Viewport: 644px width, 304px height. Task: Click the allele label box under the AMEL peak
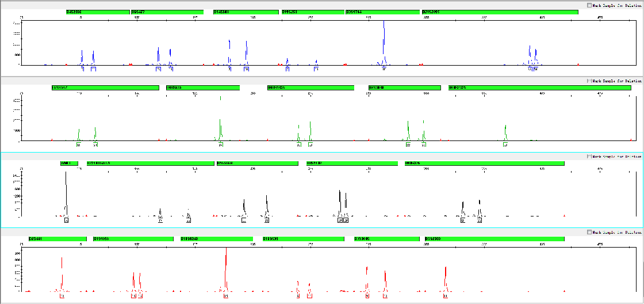click(67, 221)
